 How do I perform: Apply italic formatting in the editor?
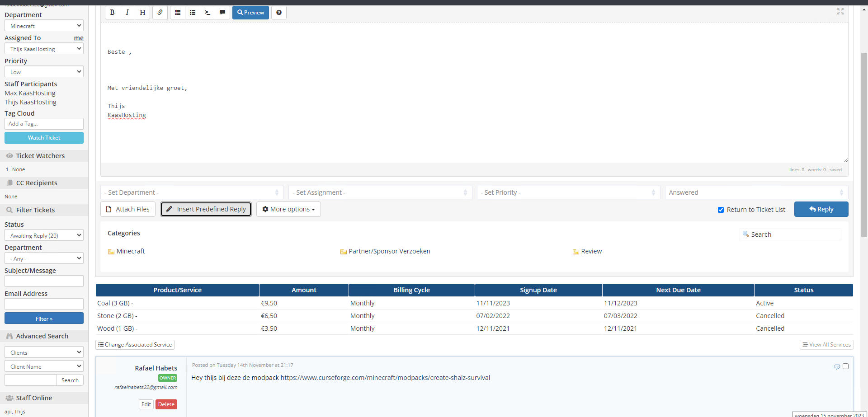127,13
